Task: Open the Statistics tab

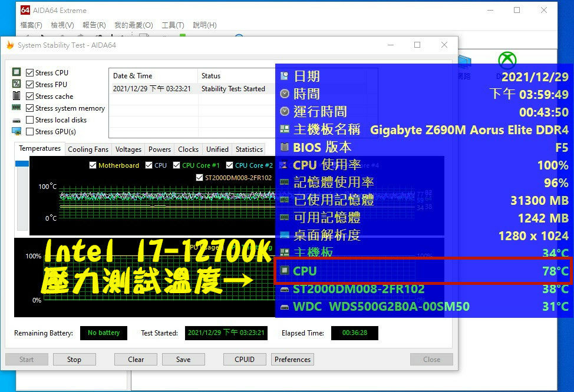Action: 249,149
